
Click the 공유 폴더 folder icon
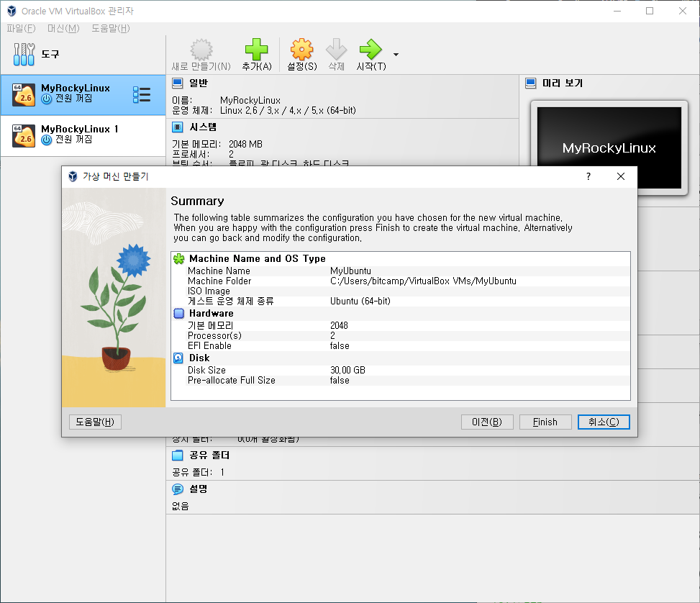(178, 455)
